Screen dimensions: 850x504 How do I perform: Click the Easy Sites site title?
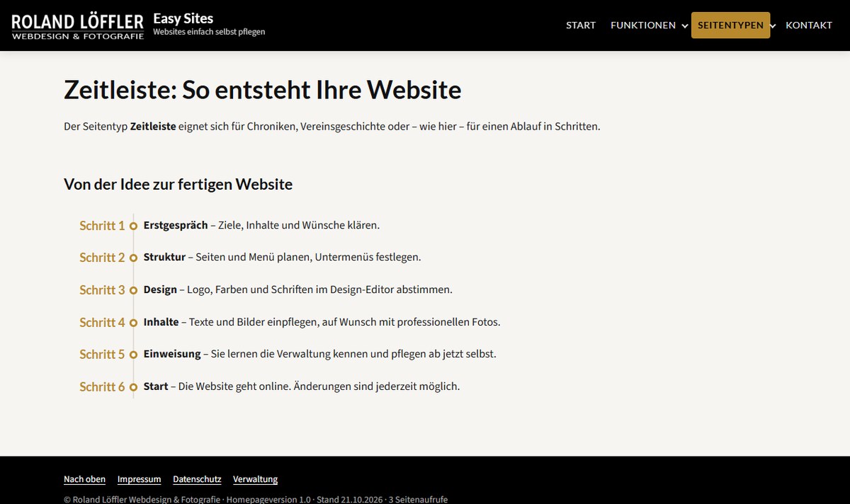click(183, 18)
